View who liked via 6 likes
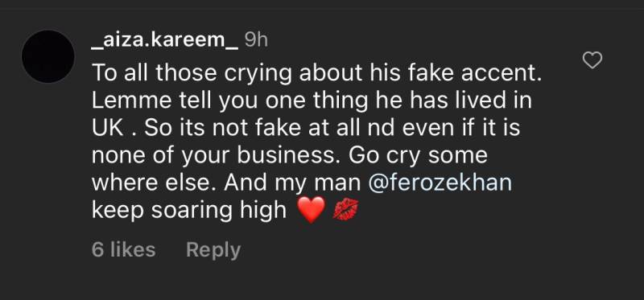Image resolution: width=644 pixels, height=300 pixels. (124, 250)
